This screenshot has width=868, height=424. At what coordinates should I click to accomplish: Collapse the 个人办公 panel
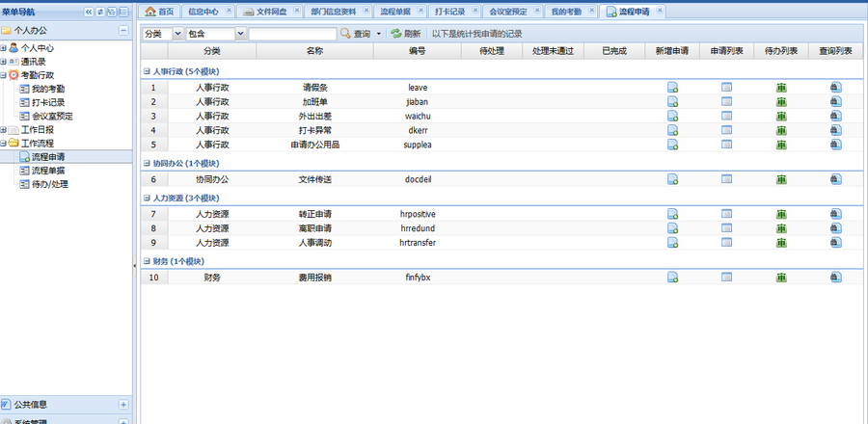click(123, 31)
